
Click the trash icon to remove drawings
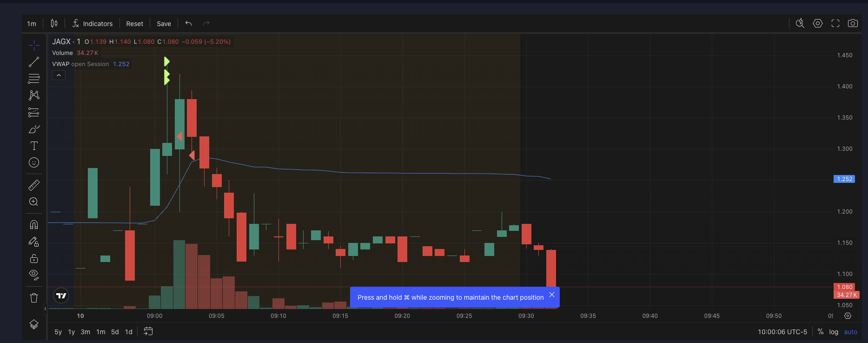34,298
